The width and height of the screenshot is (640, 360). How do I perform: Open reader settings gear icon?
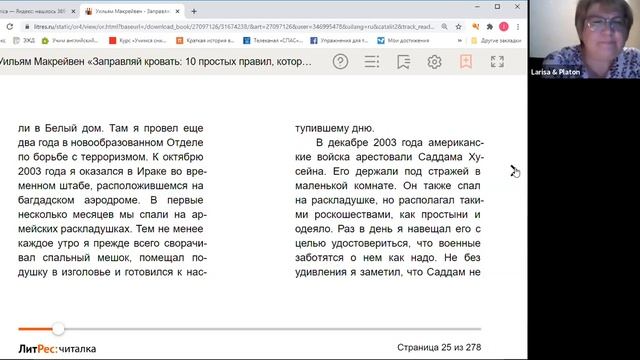pyautogui.click(x=434, y=62)
